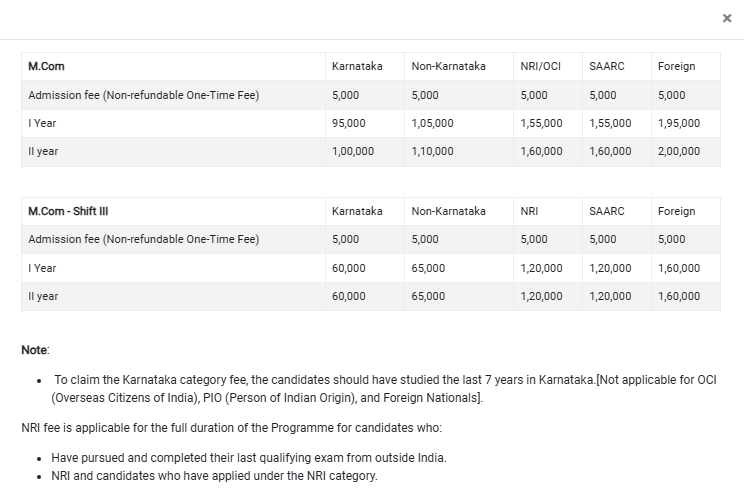The width and height of the screenshot is (744, 499).
Task: Click the 65,000 Non-Karnataka I Year fee
Action: 428,268
